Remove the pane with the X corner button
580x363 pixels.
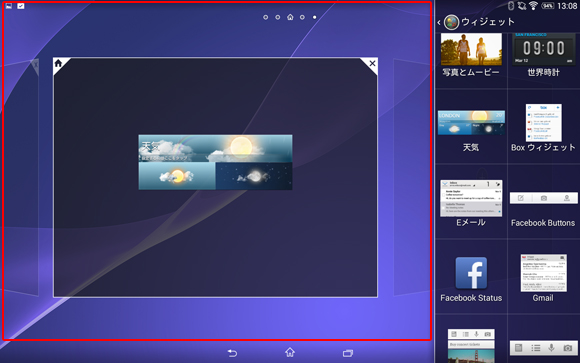pyautogui.click(x=372, y=63)
